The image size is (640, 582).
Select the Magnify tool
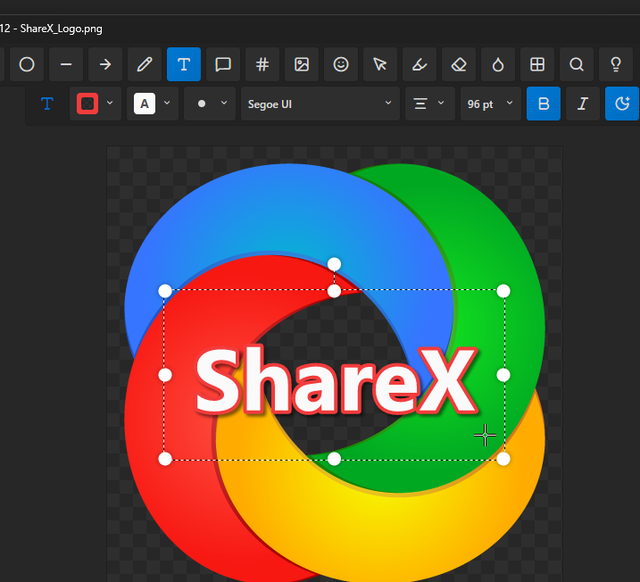pos(576,64)
